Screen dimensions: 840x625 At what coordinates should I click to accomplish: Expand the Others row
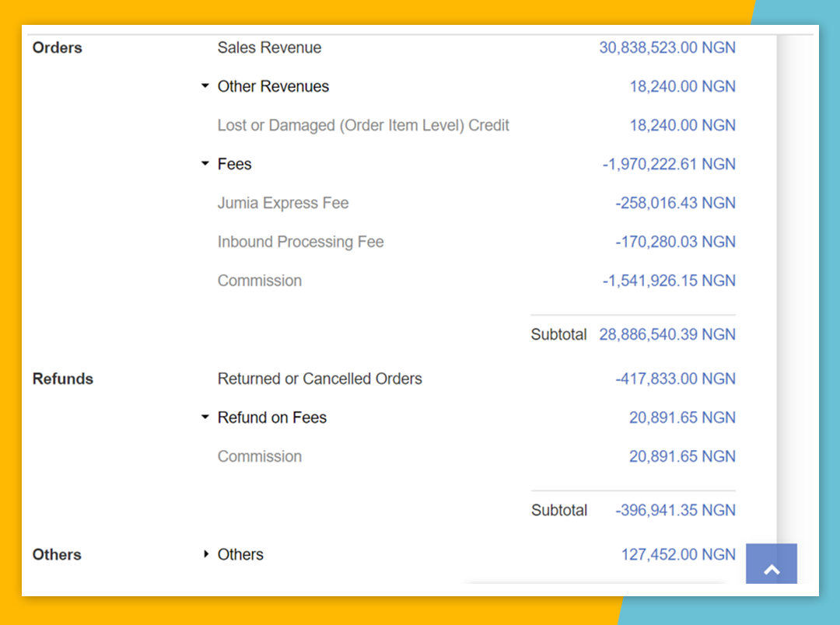(x=205, y=554)
